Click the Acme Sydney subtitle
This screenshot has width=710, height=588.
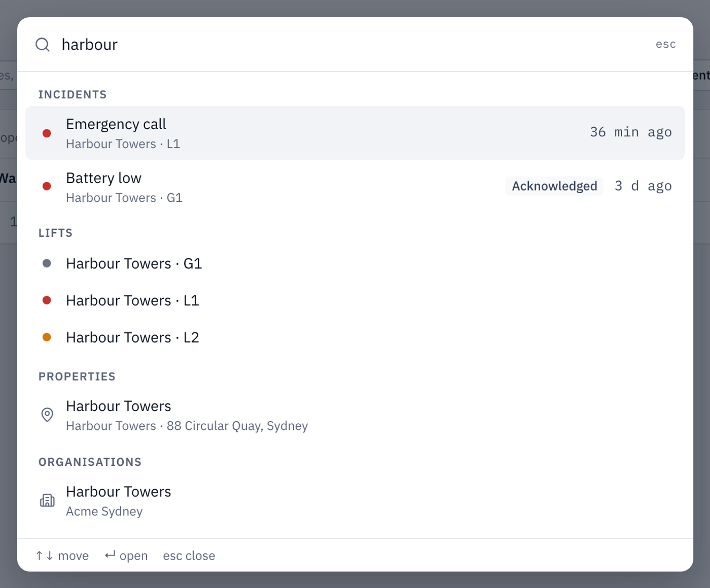click(x=104, y=511)
